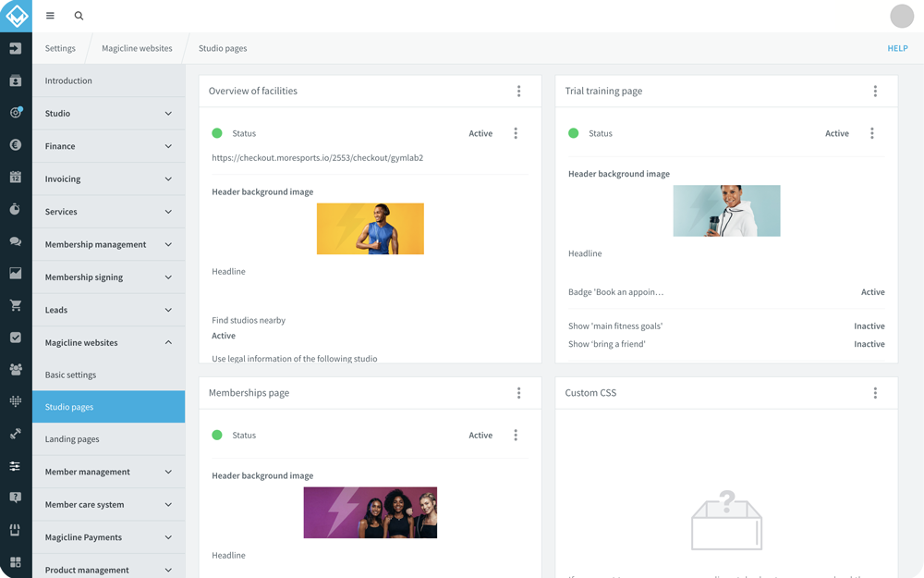This screenshot has height=578, width=924.
Task: Open Status row options in Trial training page
Action: [x=871, y=133]
